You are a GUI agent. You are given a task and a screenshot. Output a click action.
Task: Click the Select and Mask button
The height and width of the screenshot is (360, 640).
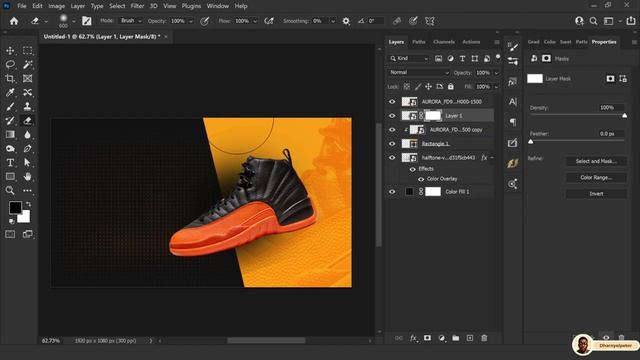coord(596,161)
